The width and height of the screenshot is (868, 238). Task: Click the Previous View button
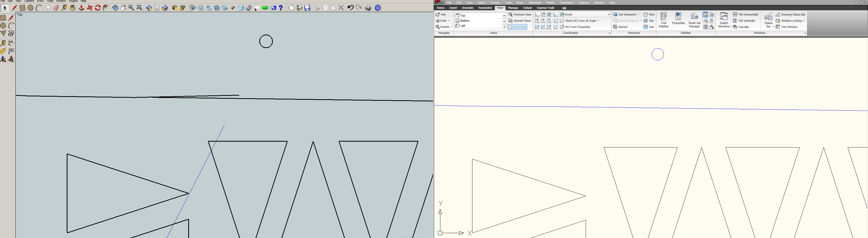point(520,14)
